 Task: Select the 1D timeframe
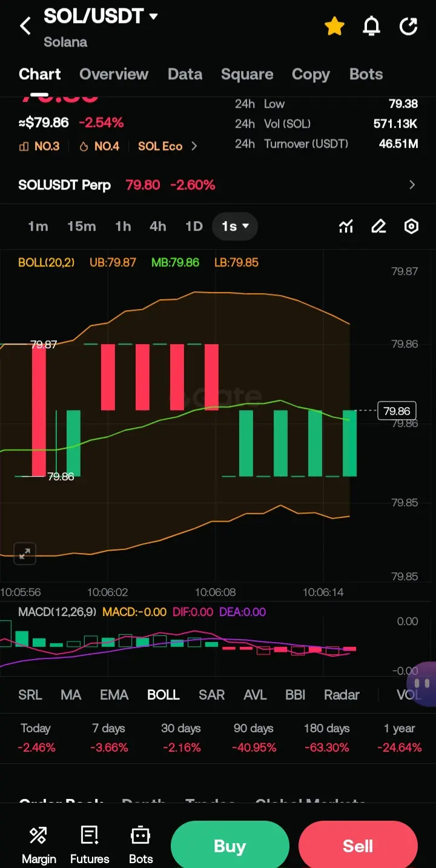point(194,227)
